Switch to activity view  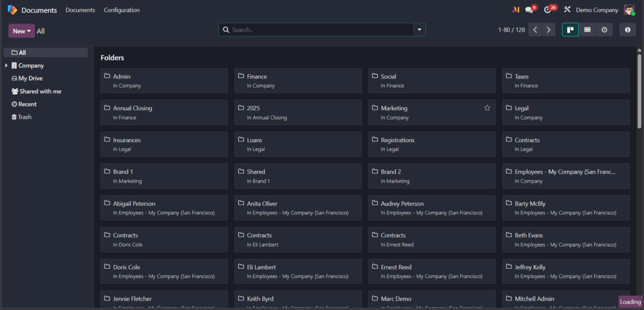pos(604,30)
